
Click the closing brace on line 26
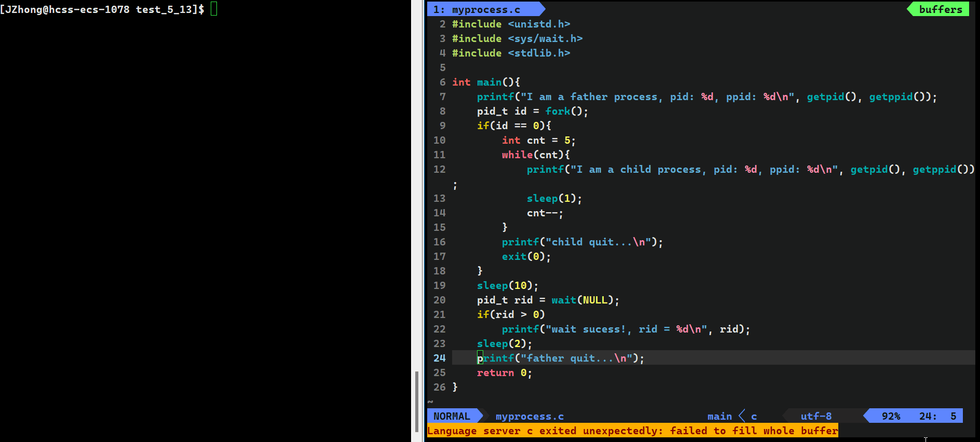point(455,387)
